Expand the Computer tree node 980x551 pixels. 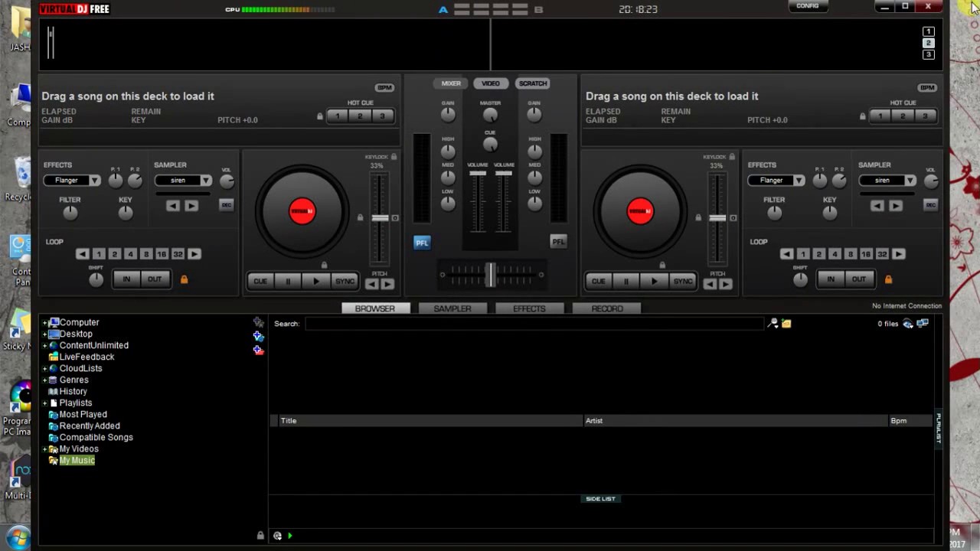click(x=44, y=323)
